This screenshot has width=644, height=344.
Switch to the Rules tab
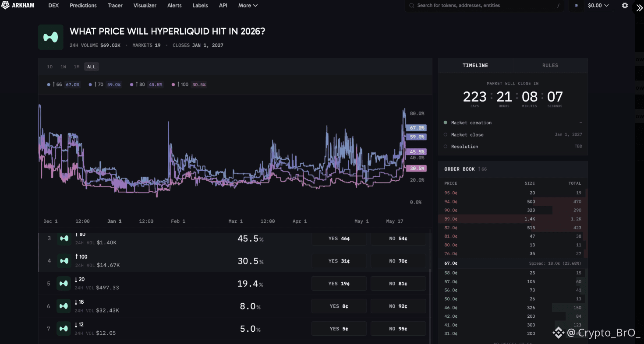point(550,65)
